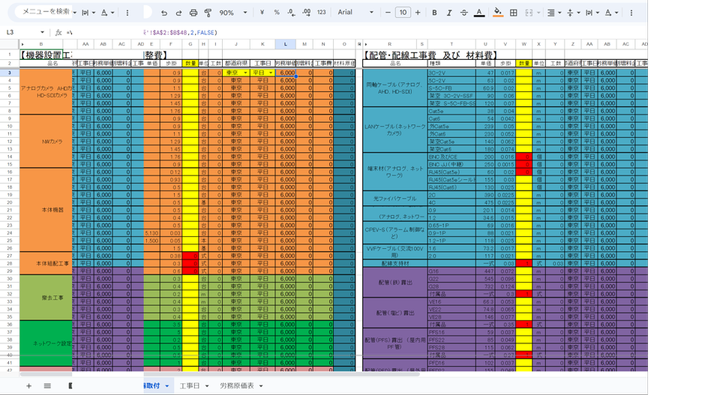Open the Arial font dropdown
This screenshot has height=395, width=720.
[x=355, y=12]
